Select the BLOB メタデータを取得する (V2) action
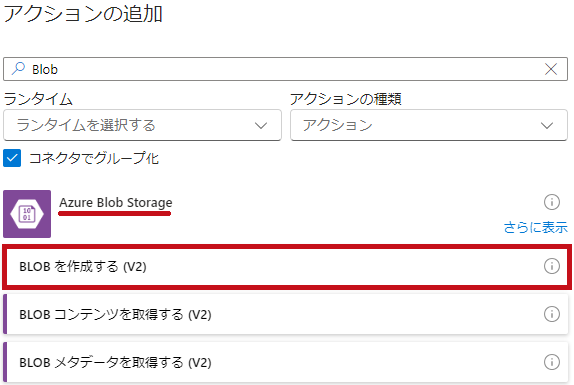574x385 pixels. click(286, 362)
